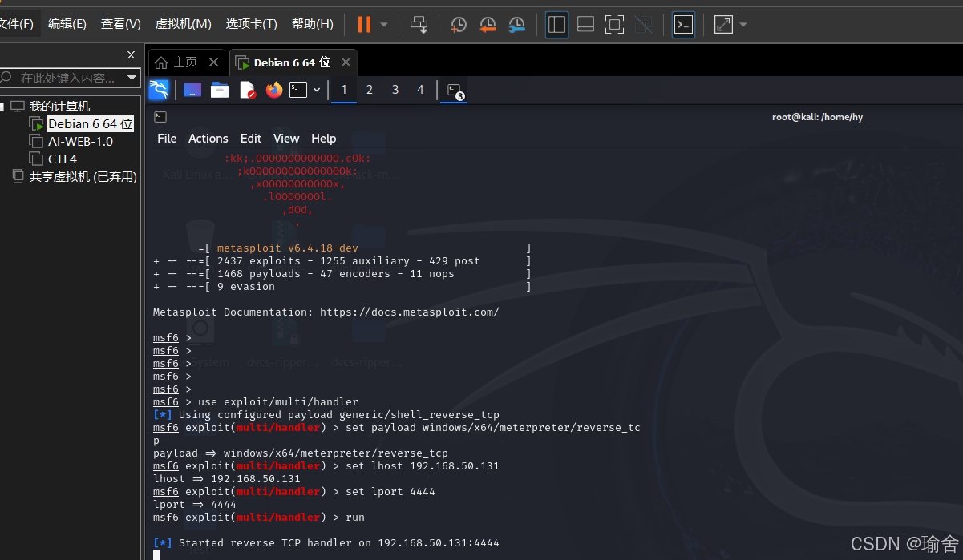Open the stretch display options dropdown
This screenshot has width=963, height=560.
tap(743, 25)
